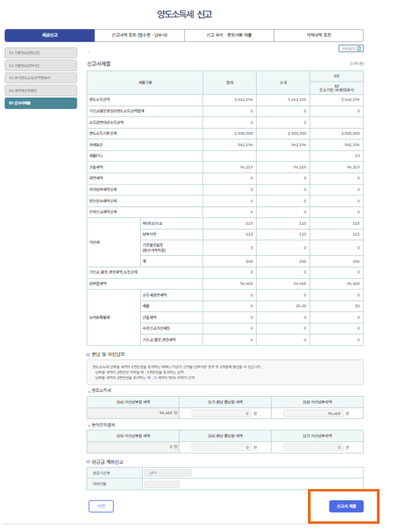Click the 산출세액 row label above 감면세액
395x532 pixels.
pyautogui.click(x=96, y=167)
